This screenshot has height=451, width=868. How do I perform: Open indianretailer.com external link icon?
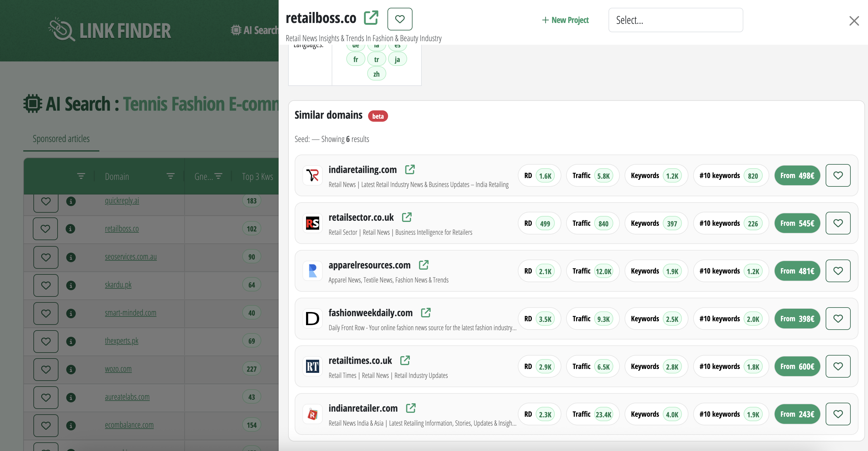(411, 408)
